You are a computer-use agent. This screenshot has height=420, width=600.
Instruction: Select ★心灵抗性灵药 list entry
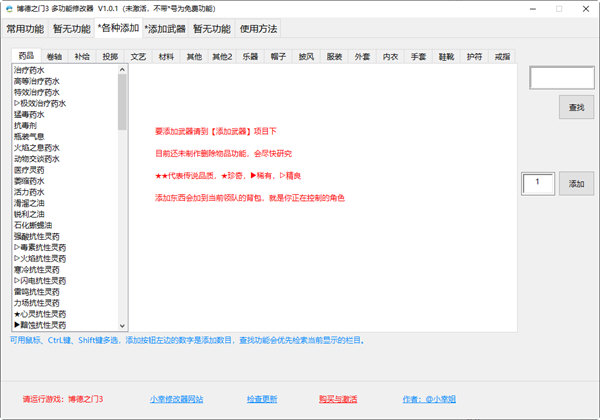click(40, 313)
